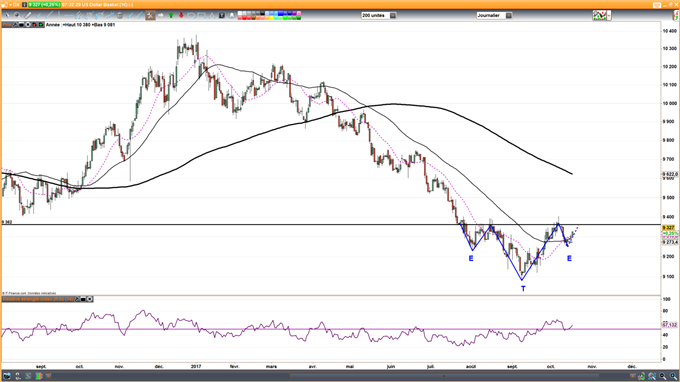Open Prix panel wrench settings
The height and width of the screenshot is (382, 680).
click(15, 25)
